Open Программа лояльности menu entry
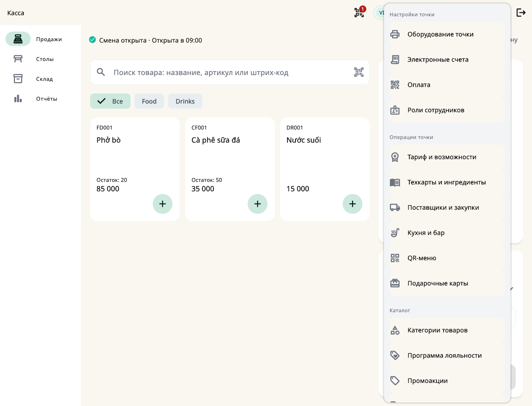The width and height of the screenshot is (532, 406). coord(447,355)
